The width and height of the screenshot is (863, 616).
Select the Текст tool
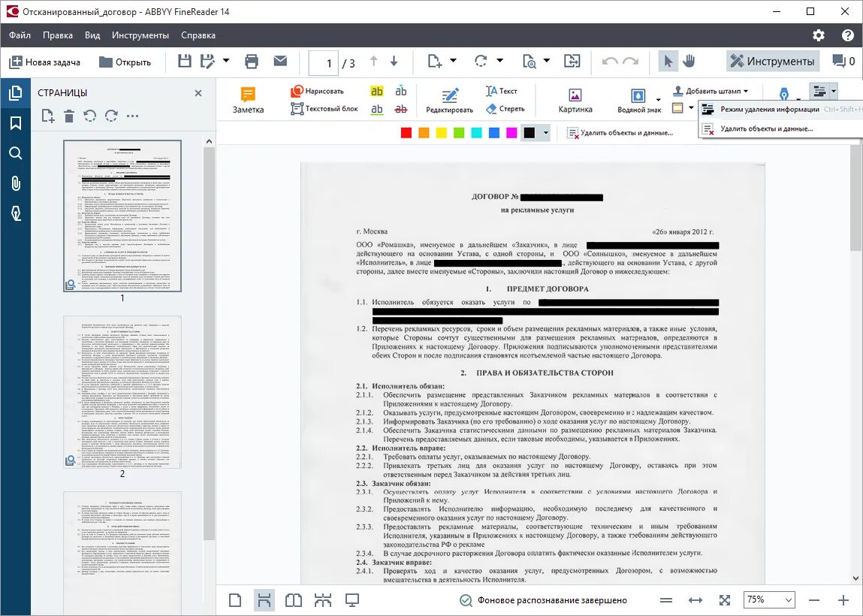pos(502,91)
